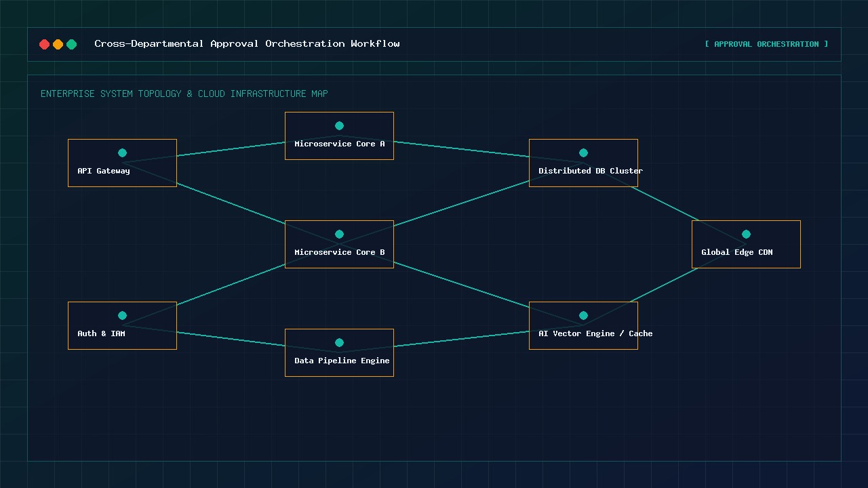The height and width of the screenshot is (488, 868).
Task: Select the API Gateway label
Action: point(104,171)
